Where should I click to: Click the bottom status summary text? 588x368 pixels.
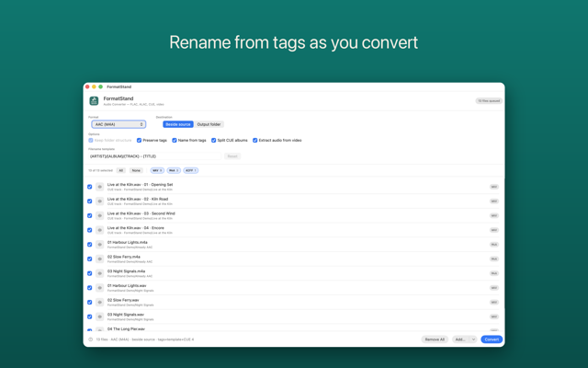pyautogui.click(x=145, y=339)
